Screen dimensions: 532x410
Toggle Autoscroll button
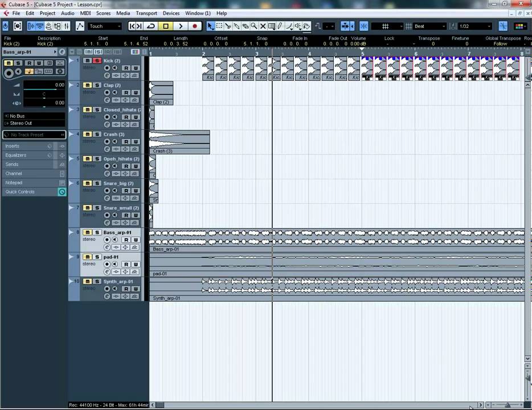click(x=345, y=26)
